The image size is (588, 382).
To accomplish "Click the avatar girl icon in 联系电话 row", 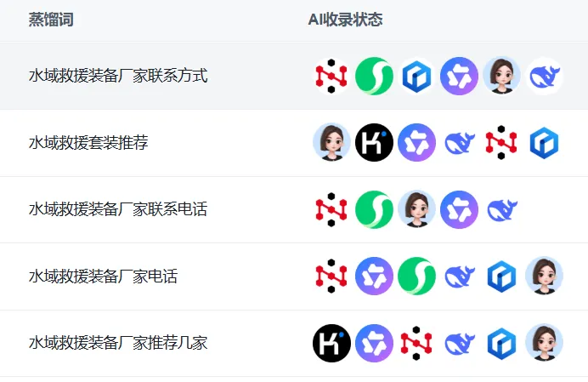I will pos(416,209).
